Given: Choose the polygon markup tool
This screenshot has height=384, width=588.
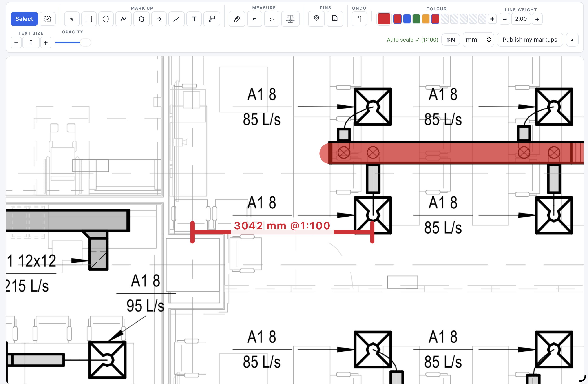Looking at the screenshot, I should pyautogui.click(x=141, y=19).
